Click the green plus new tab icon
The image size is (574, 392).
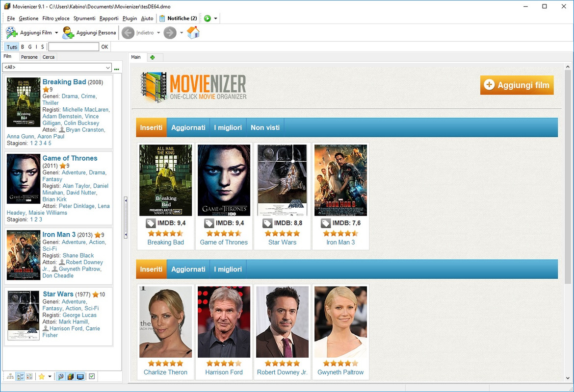coord(152,57)
